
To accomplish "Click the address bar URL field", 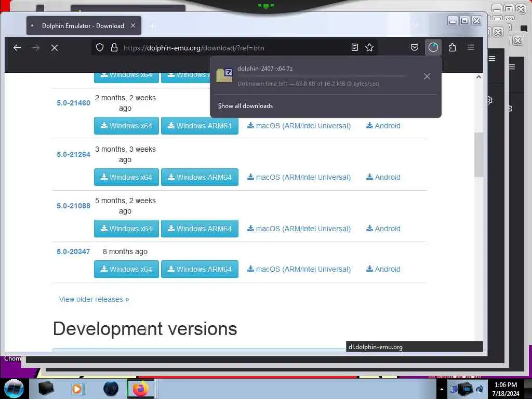I will (x=234, y=48).
